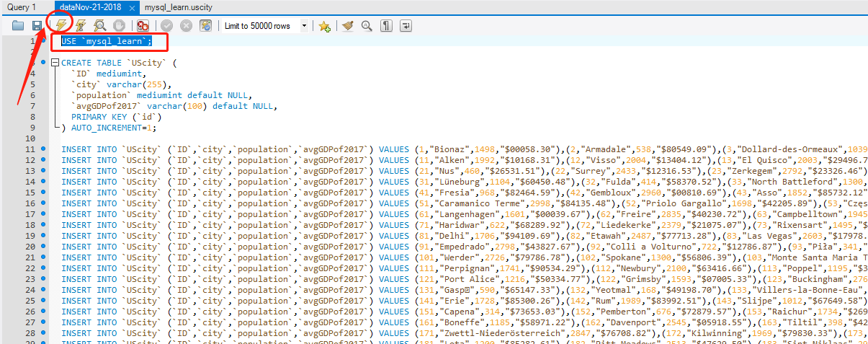Screen dimensions: 868x344
Task: Click the INSERT line with "Erie"
Action: pos(464,301)
